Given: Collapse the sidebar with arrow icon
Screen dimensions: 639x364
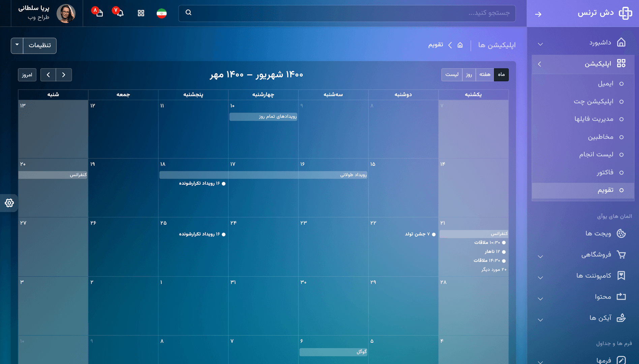Looking at the screenshot, I should point(538,14).
